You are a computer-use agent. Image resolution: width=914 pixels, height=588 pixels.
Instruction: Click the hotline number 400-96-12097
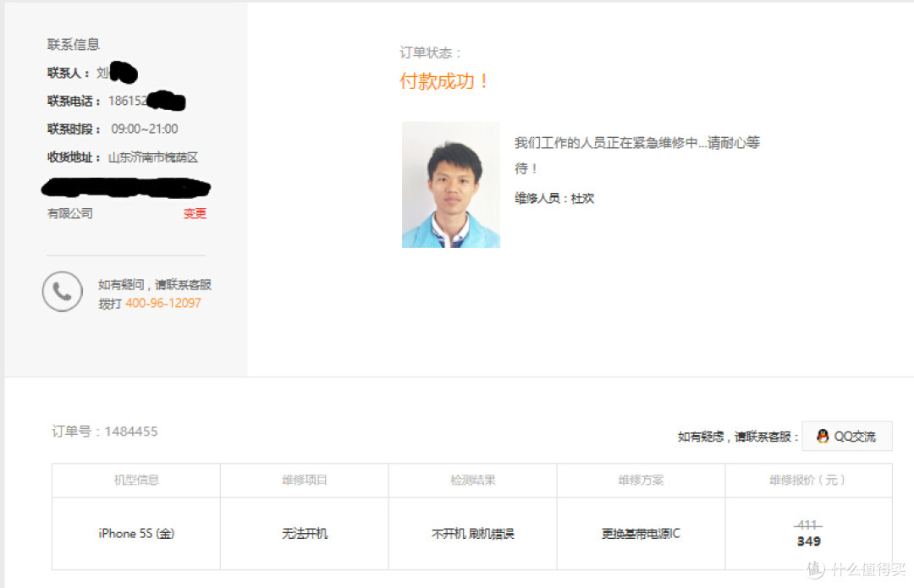(x=163, y=303)
